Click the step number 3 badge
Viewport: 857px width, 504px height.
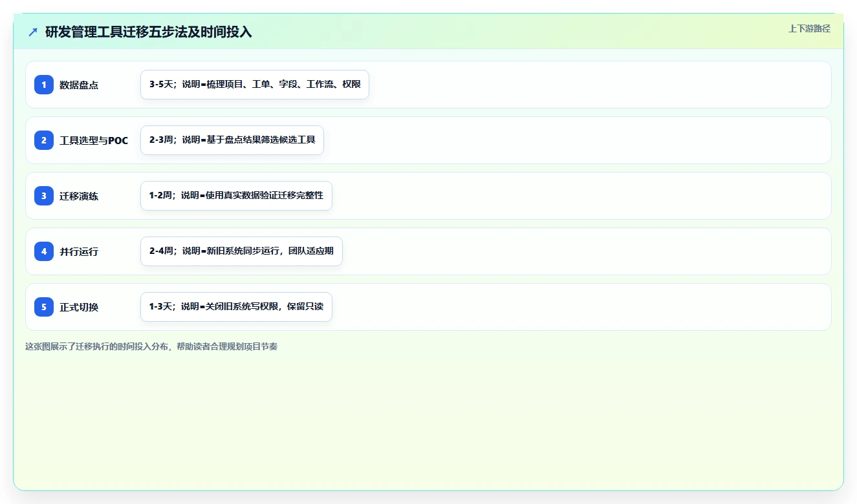pos(44,196)
